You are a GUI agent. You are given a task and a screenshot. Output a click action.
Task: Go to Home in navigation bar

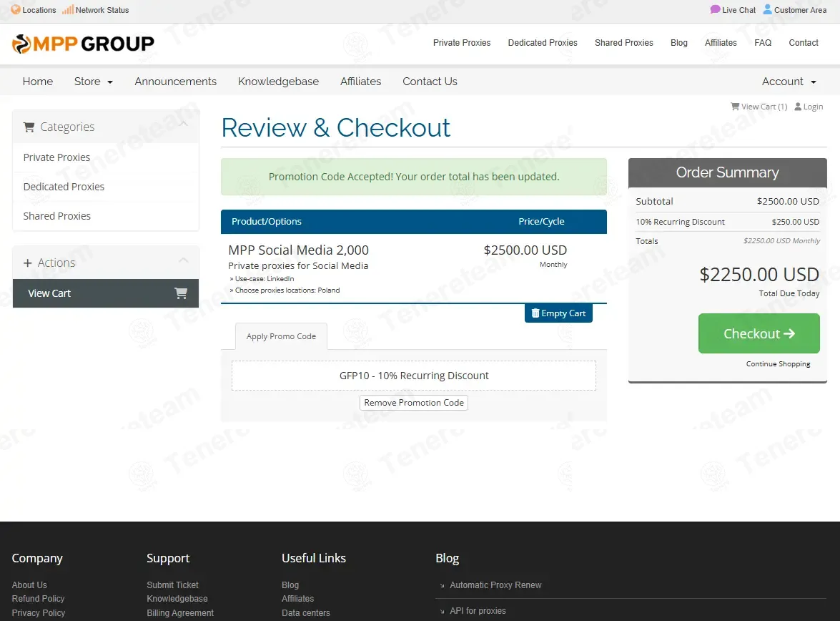pyautogui.click(x=37, y=82)
